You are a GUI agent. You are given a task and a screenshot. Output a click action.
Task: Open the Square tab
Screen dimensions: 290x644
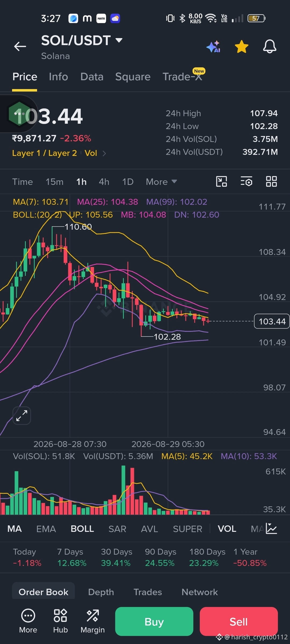coord(133,77)
